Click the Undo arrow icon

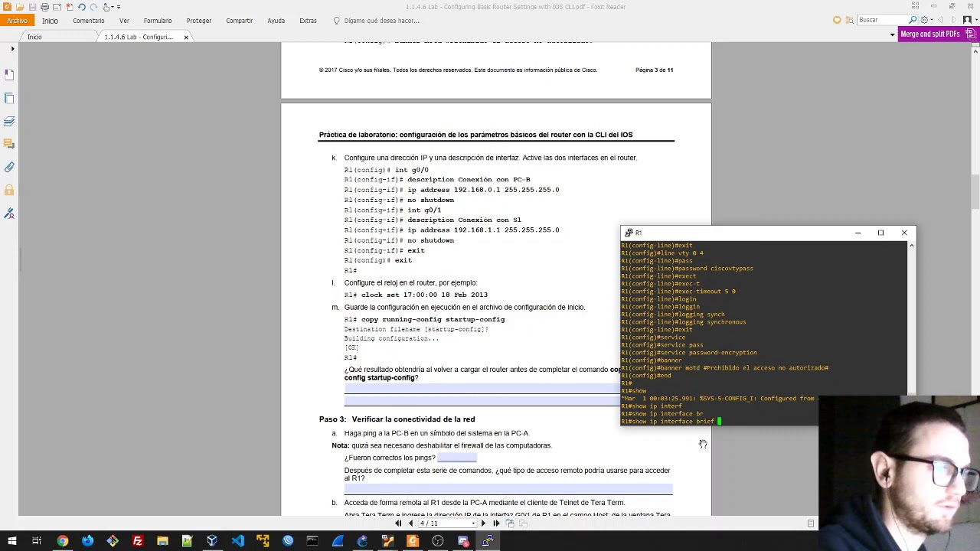[81, 7]
